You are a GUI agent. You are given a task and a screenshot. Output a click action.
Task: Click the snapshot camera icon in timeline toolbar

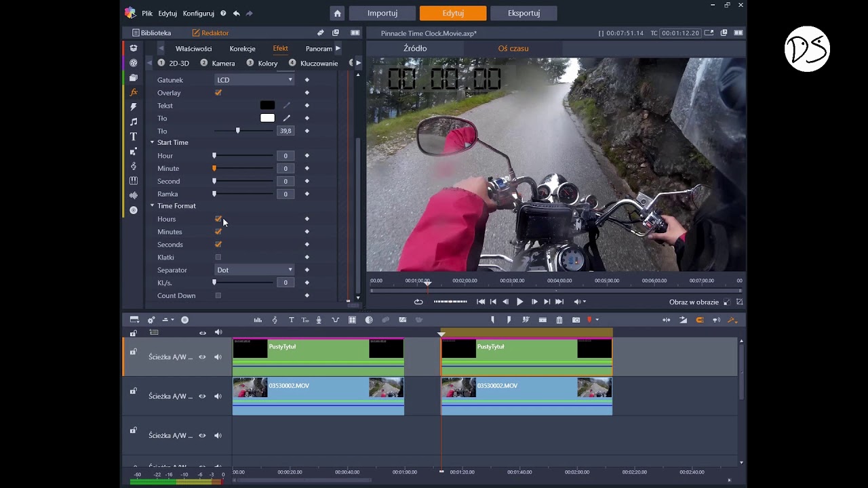coord(576,320)
